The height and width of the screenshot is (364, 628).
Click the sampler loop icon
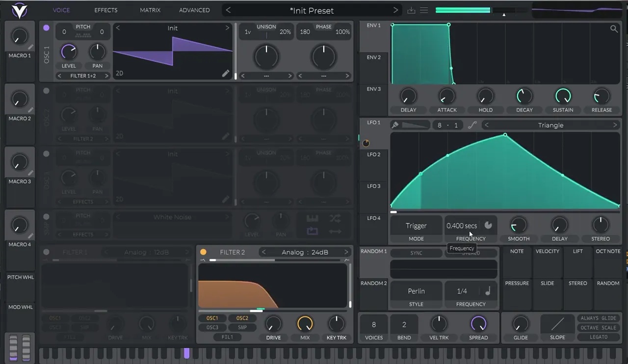(312, 231)
